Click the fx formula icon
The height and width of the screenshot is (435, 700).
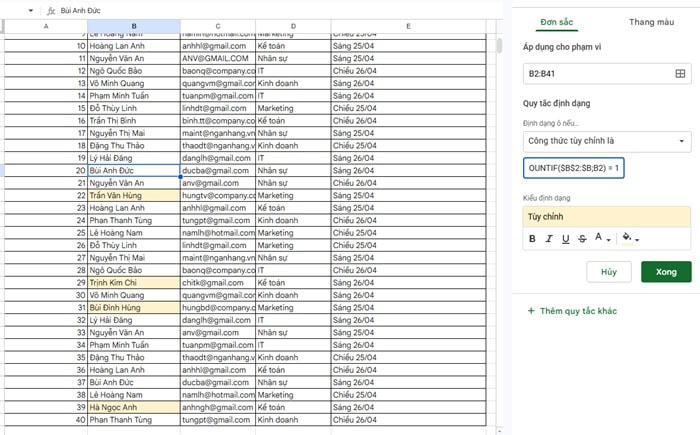(x=48, y=11)
